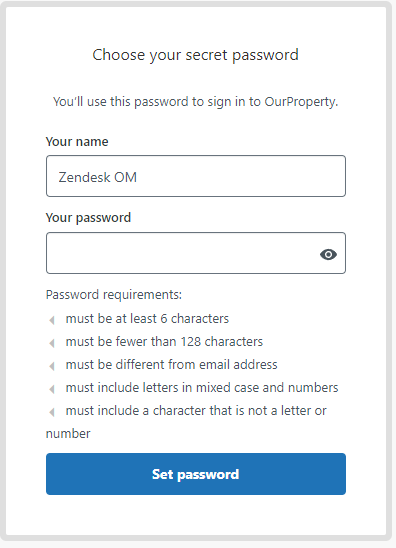Click the mixed case and numbers requirement text
396x548 pixels.
(x=202, y=388)
